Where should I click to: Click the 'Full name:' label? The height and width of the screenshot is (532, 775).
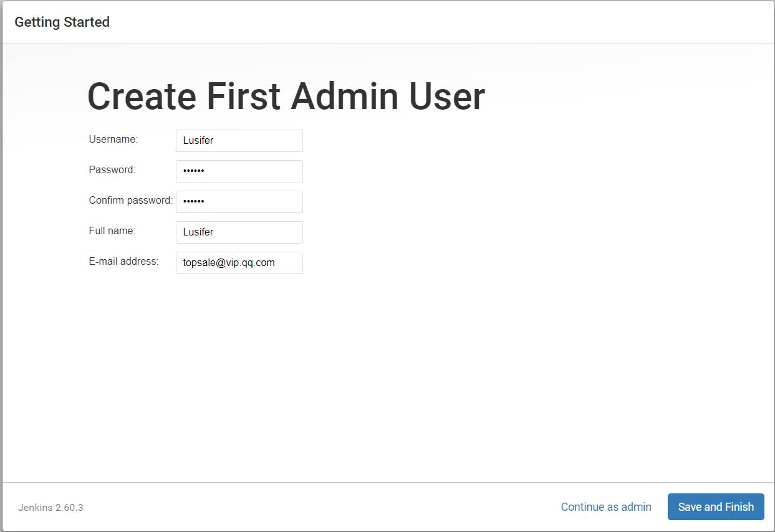coord(112,231)
